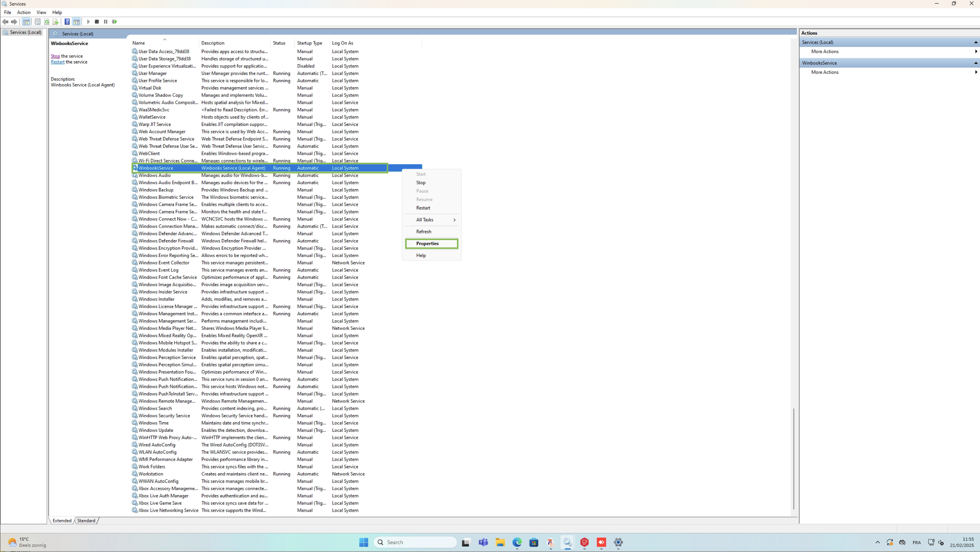Screen dimensions: 980x552
Task: Toggle the Show/Hide Action Pane button
Action: click(76, 22)
